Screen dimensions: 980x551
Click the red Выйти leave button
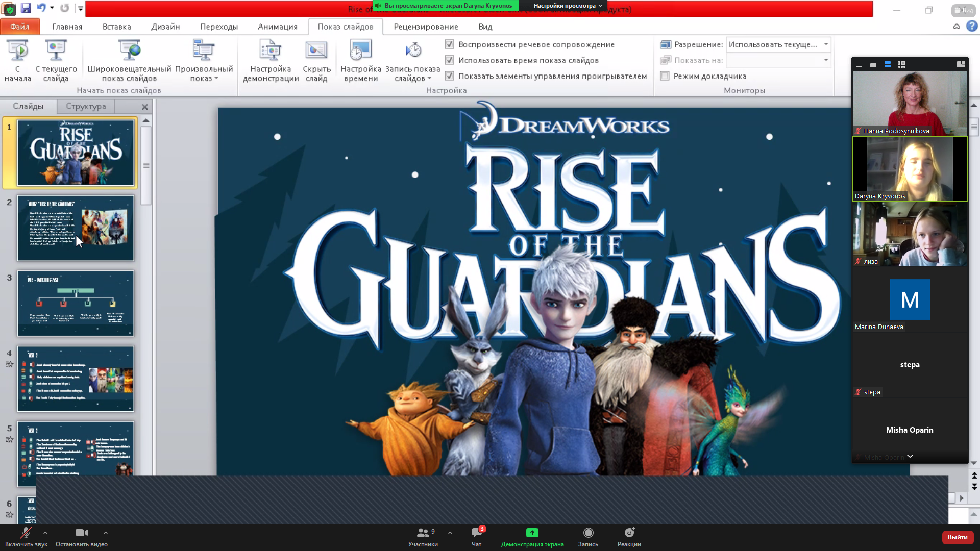click(957, 537)
